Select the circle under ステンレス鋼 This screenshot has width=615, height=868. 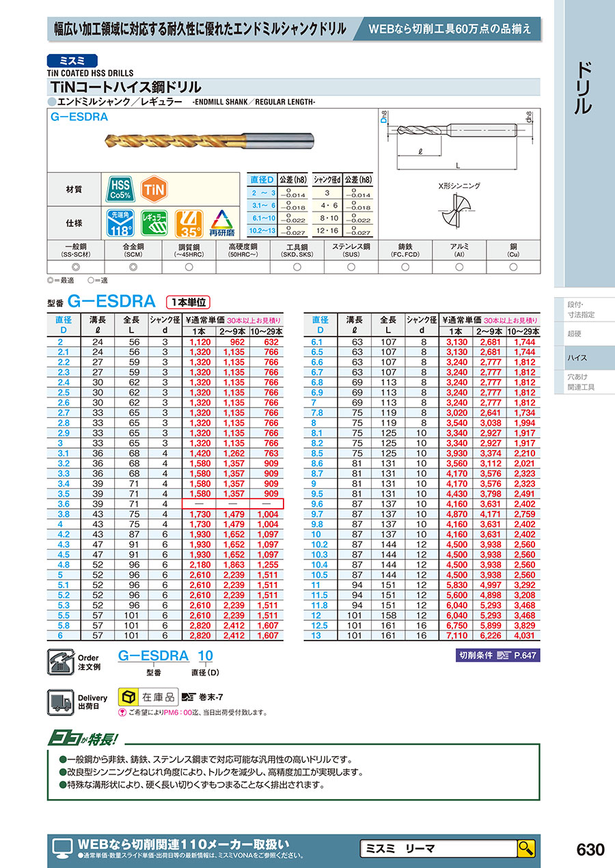(351, 267)
